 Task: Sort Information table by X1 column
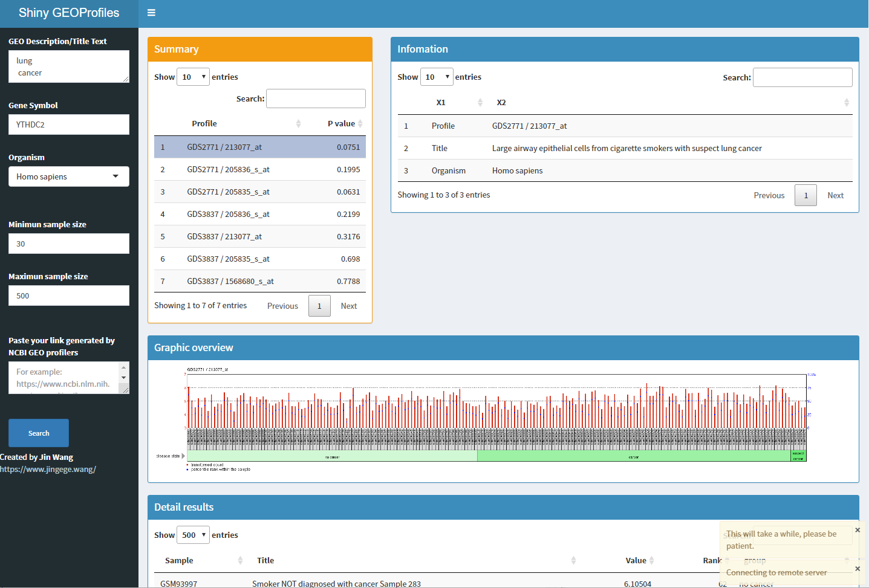point(441,102)
